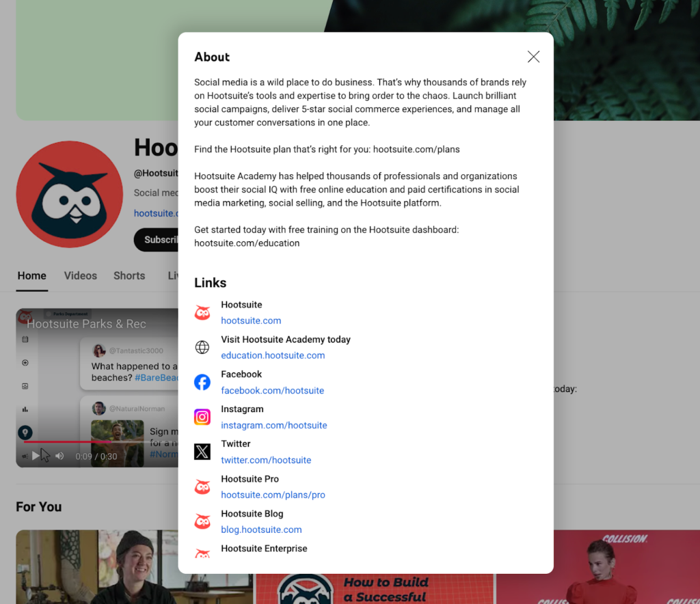Click the For You section heading
Image resolution: width=700 pixels, height=604 pixels.
39,507
